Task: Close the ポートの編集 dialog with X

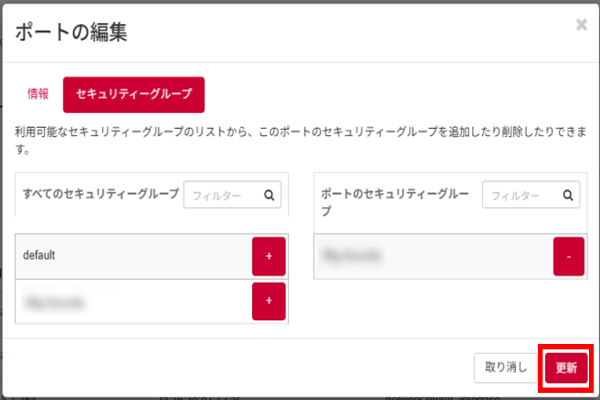Action: tap(581, 25)
